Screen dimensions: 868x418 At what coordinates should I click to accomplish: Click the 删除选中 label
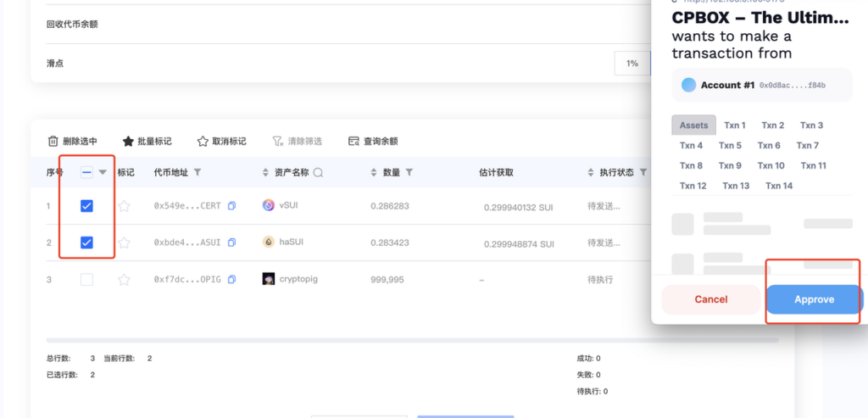[x=80, y=142]
